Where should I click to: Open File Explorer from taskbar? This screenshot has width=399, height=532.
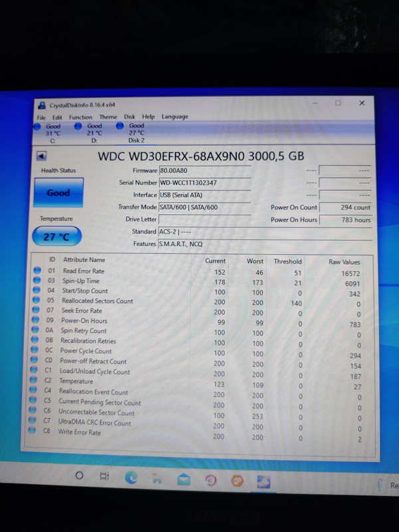[x=157, y=479]
